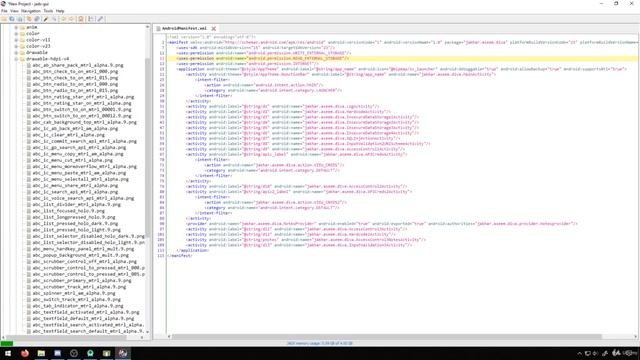Screen dimensions: 640x360
Task: Open the Log viewer toolbar icon
Action: point(91,19)
